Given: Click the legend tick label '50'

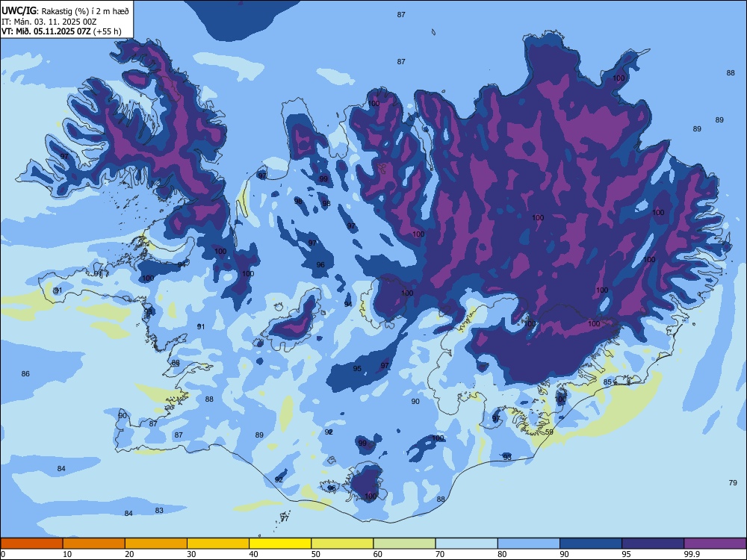Looking at the screenshot, I should 316,554.
